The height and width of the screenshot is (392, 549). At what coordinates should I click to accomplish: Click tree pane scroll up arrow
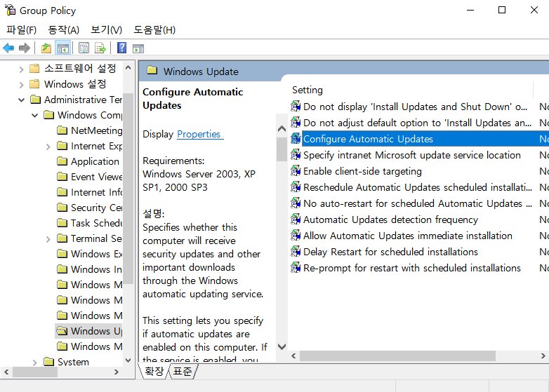coord(128,67)
